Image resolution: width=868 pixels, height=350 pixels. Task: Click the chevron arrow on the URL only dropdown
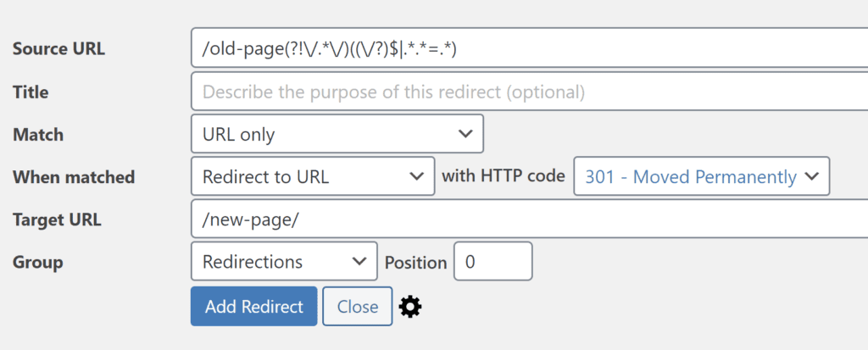pos(465,133)
